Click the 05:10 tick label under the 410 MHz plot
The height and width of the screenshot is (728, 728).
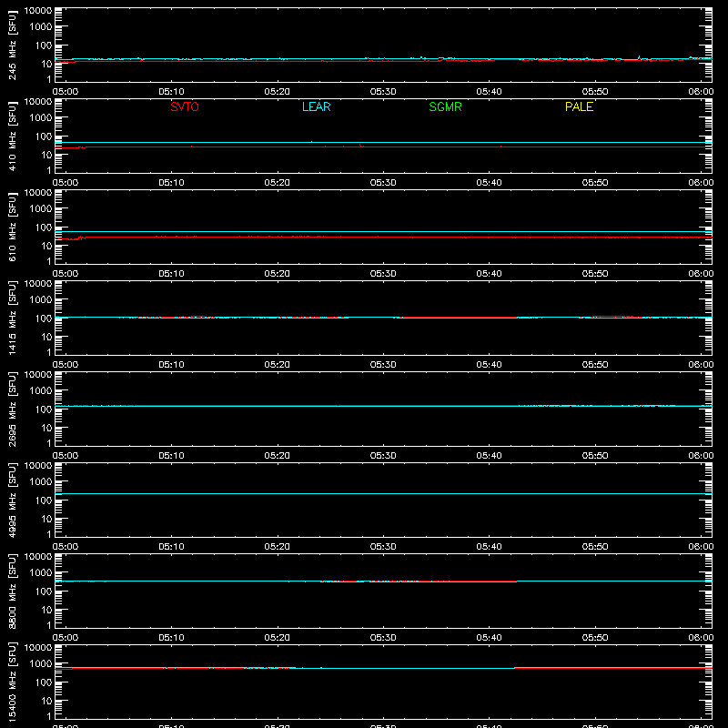(x=171, y=183)
